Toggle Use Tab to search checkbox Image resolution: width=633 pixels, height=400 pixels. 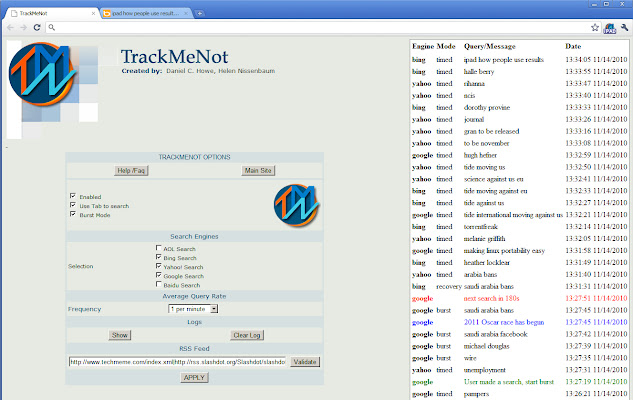(73, 205)
